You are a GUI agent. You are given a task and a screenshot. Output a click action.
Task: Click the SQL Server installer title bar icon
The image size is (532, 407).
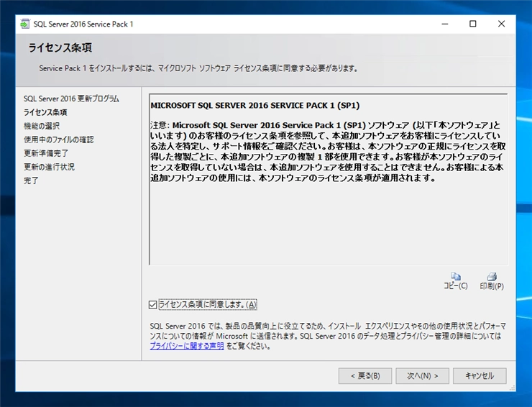pyautogui.click(x=24, y=24)
